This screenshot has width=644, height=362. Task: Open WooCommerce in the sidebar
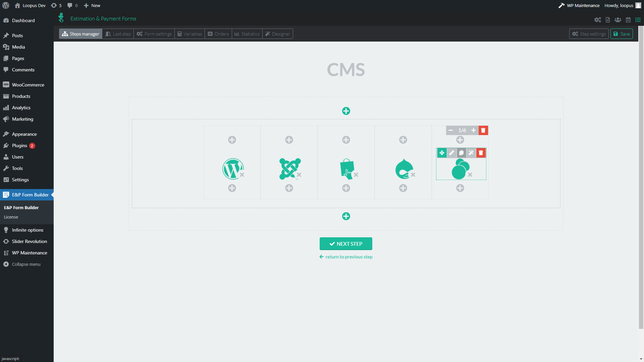click(28, 85)
